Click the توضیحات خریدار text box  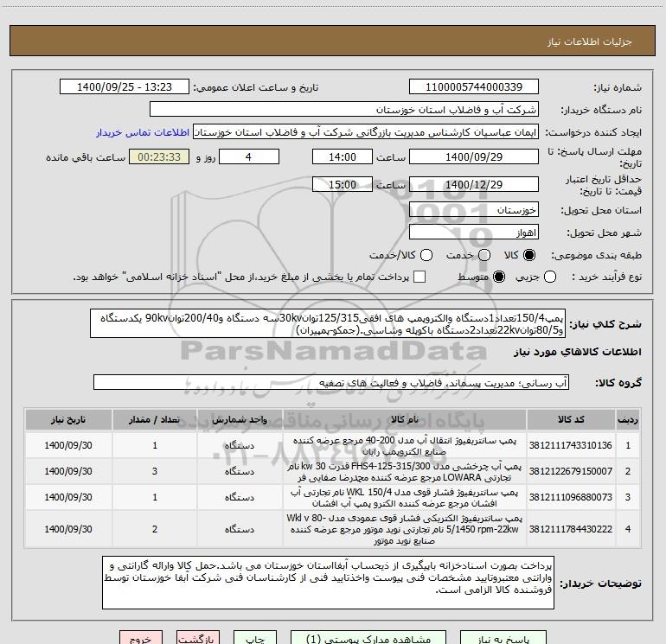coord(328,583)
